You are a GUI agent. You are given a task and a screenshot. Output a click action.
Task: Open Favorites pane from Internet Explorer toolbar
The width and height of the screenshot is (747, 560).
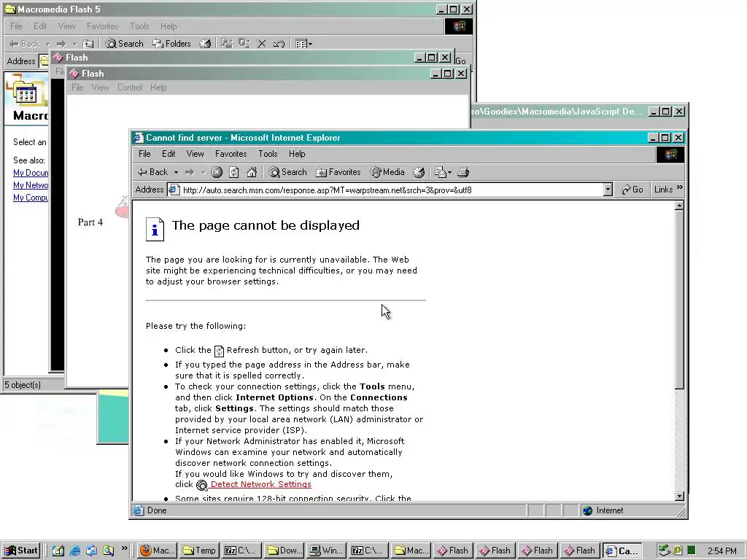click(338, 172)
